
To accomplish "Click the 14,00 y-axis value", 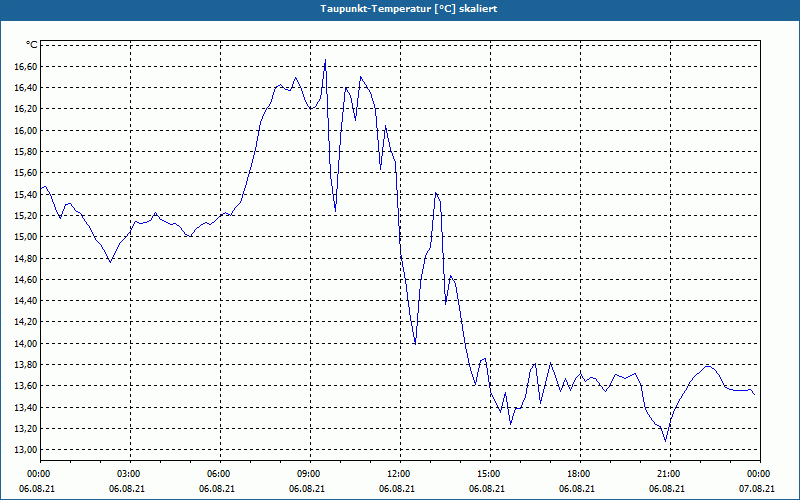I will click(x=26, y=343).
